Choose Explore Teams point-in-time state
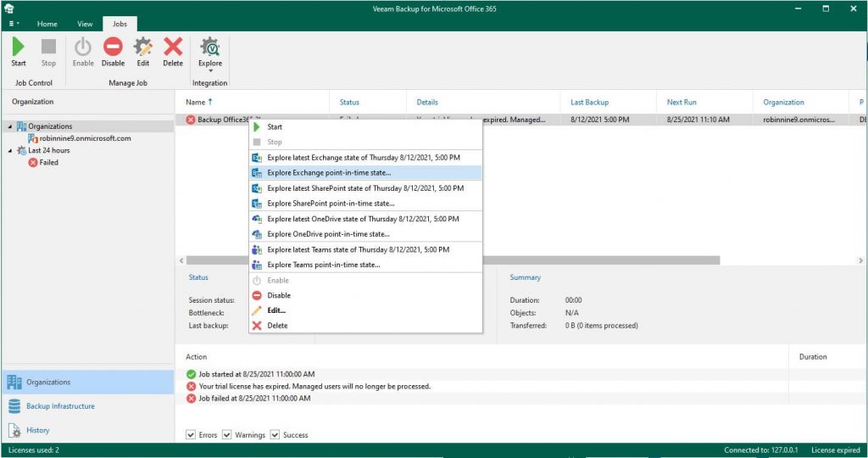Image resolution: width=868 pixels, height=458 pixels. coord(365,265)
